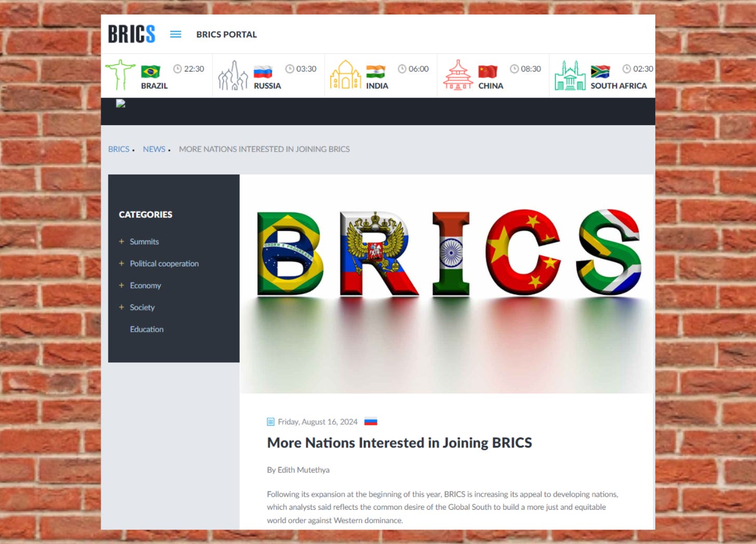
Task: Open the Economy category
Action: pos(145,285)
